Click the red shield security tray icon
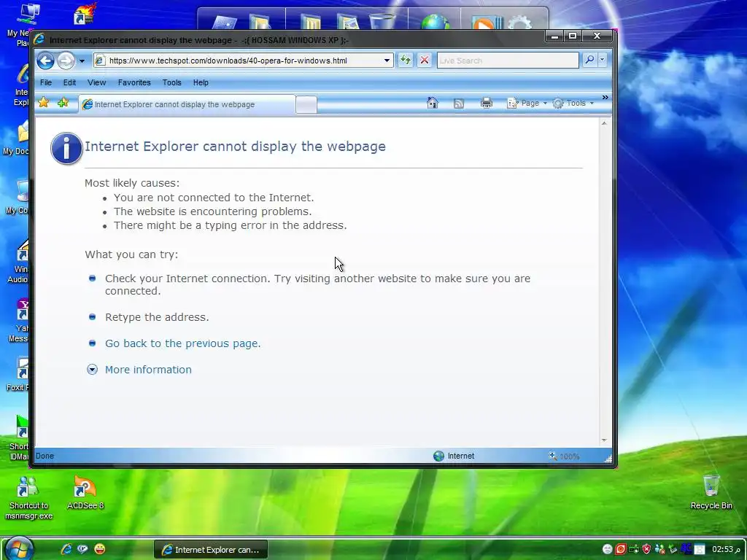This screenshot has width=747, height=560. tap(646, 549)
